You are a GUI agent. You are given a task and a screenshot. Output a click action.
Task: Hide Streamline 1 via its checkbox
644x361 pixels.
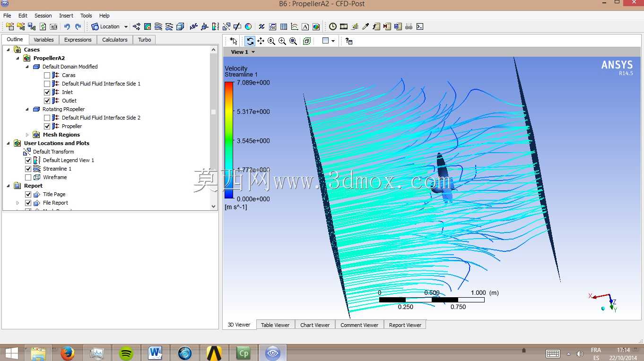28,169
